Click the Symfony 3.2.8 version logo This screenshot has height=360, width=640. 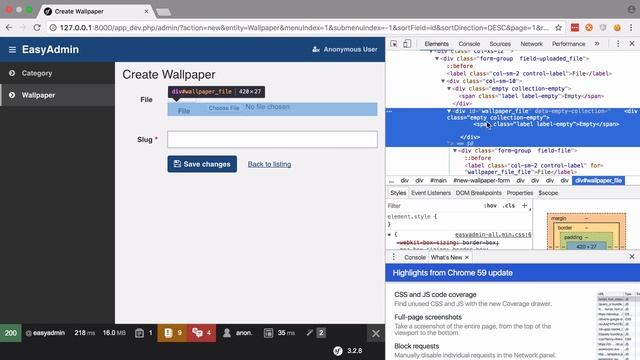point(348,351)
